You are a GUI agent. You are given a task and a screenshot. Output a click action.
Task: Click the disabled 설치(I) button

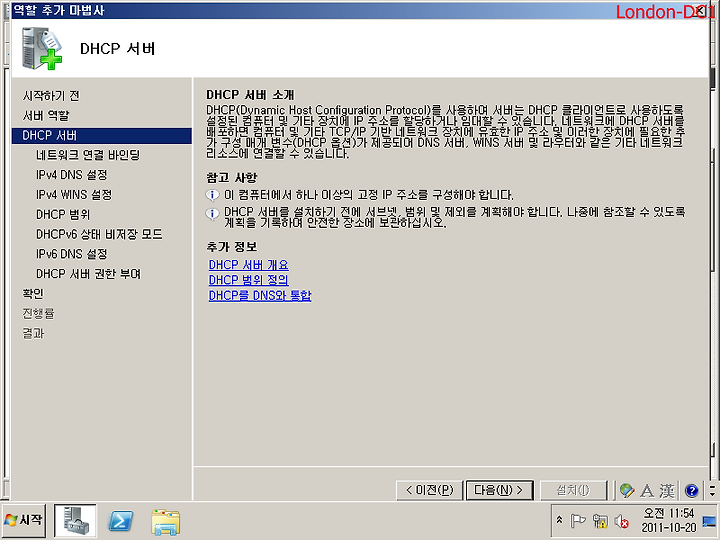click(574, 490)
